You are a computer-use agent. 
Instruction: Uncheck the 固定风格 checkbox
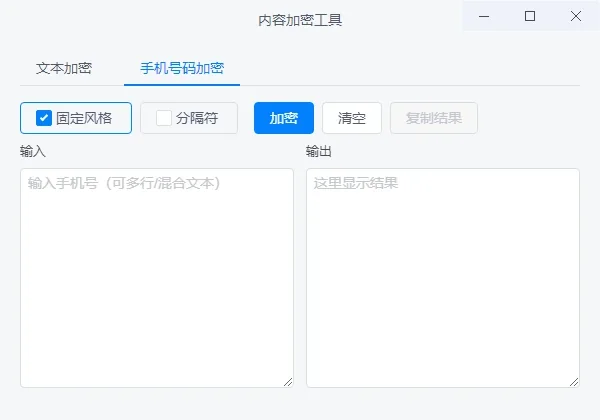coord(44,118)
